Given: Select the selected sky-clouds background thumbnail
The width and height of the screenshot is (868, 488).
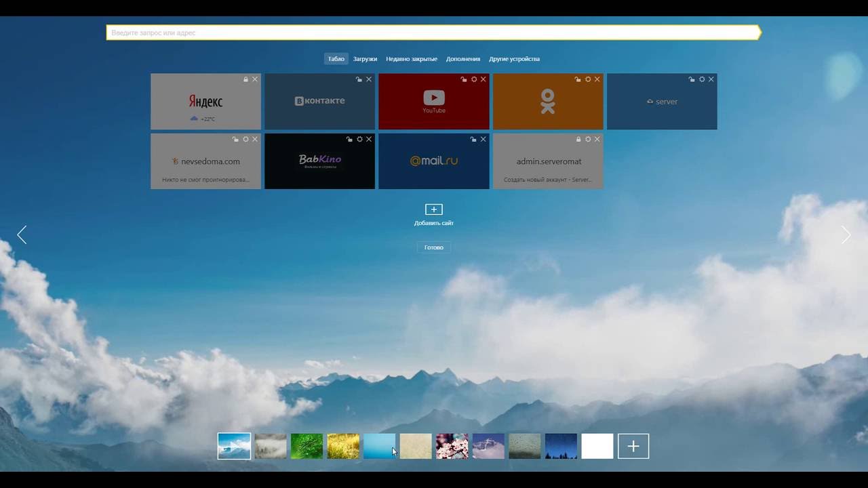Looking at the screenshot, I should coord(234,446).
